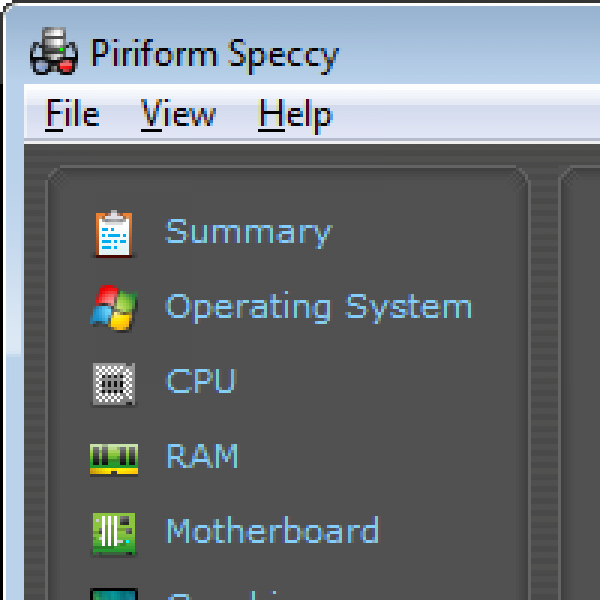The image size is (600, 600).
Task: Click the partially visible Graphics monitor icon
Action: [x=113, y=594]
